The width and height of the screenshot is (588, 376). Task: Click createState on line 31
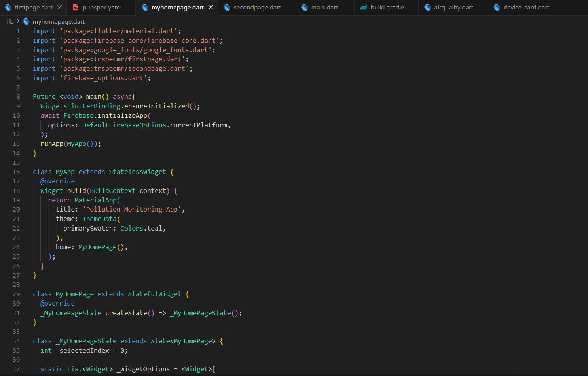pos(126,313)
